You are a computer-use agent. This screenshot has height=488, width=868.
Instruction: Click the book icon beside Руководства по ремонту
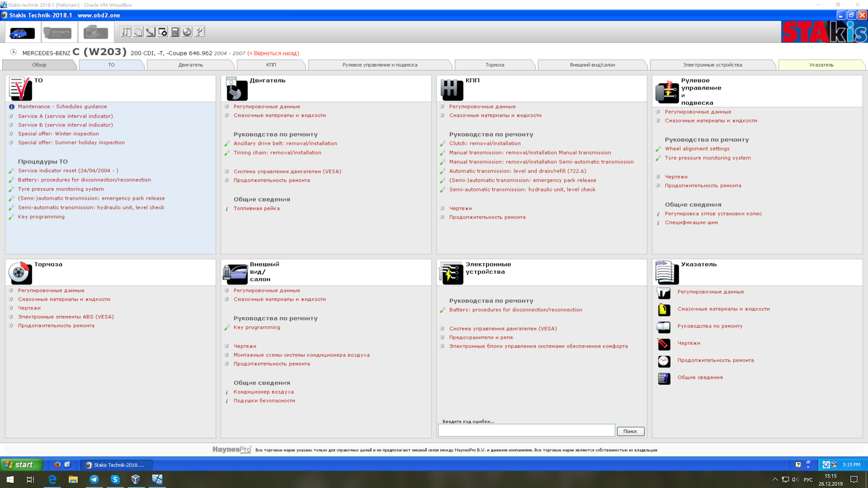[x=664, y=327]
